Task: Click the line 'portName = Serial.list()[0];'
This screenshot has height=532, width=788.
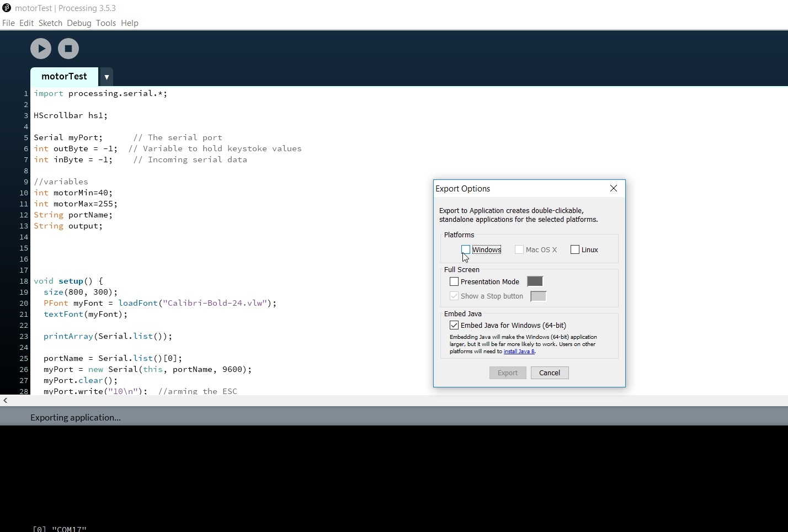Action: pos(113,358)
